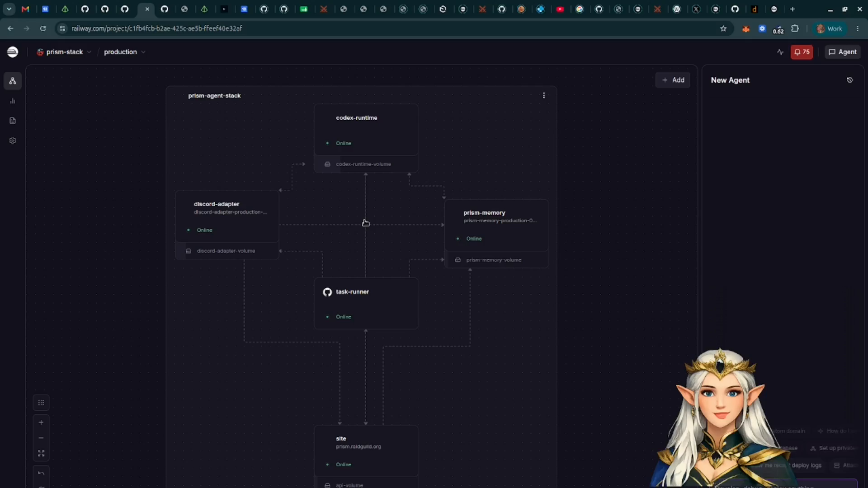Open the activity pulse icon

[780, 52]
